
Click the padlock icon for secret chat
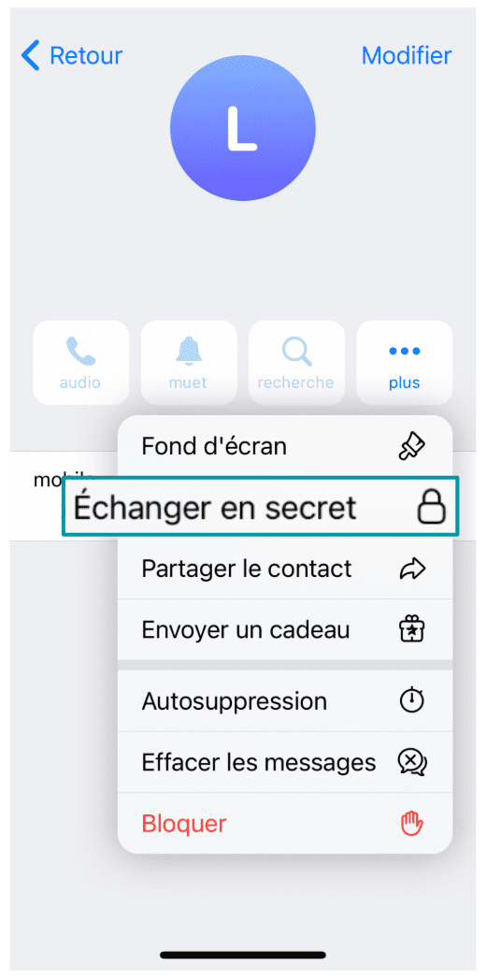pos(432,506)
